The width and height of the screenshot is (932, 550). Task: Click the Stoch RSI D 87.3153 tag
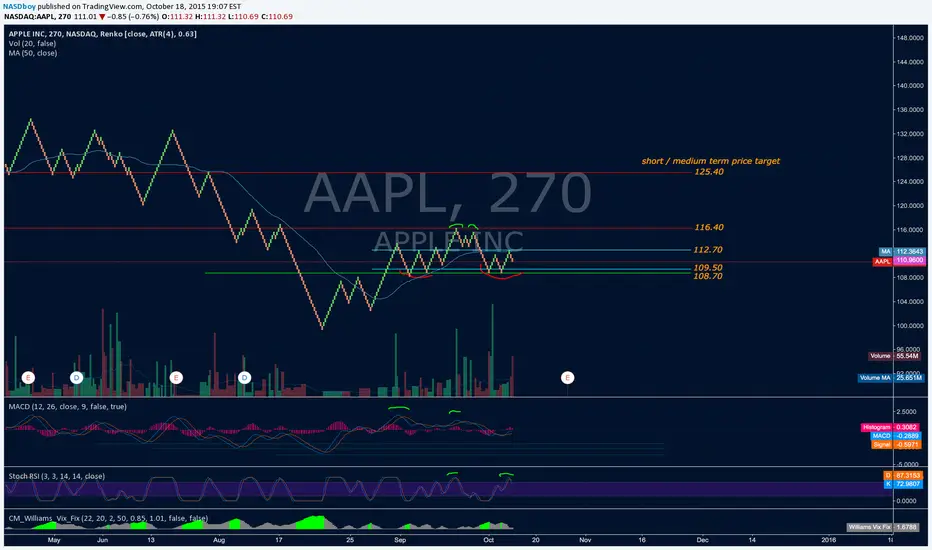[903, 475]
